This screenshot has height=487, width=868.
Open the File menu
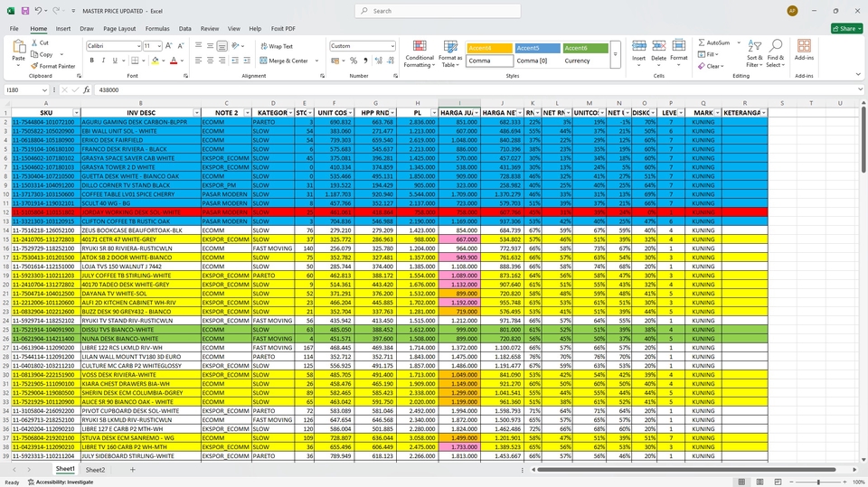tap(14, 28)
